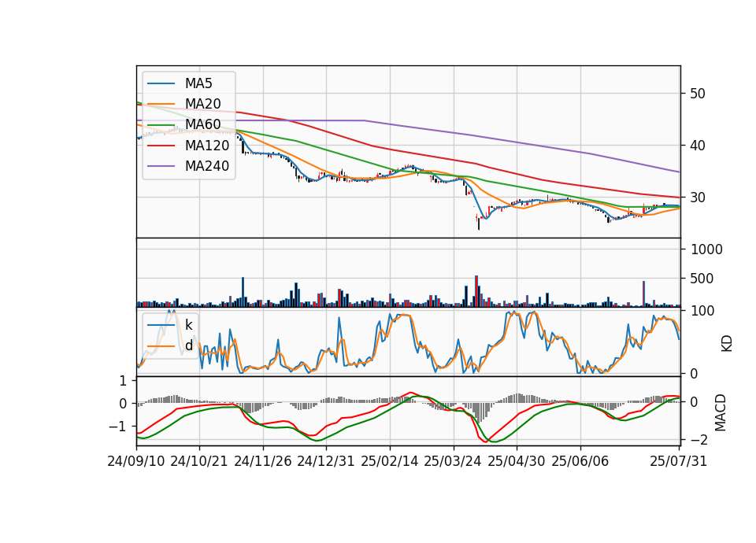Viewport: 756px width, 543px height.
Task: Click the 25/07/31 date axis label
Action: tap(678, 461)
